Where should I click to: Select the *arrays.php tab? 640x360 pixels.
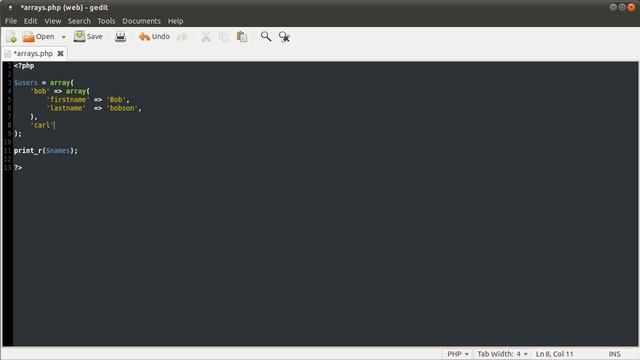click(x=33, y=53)
